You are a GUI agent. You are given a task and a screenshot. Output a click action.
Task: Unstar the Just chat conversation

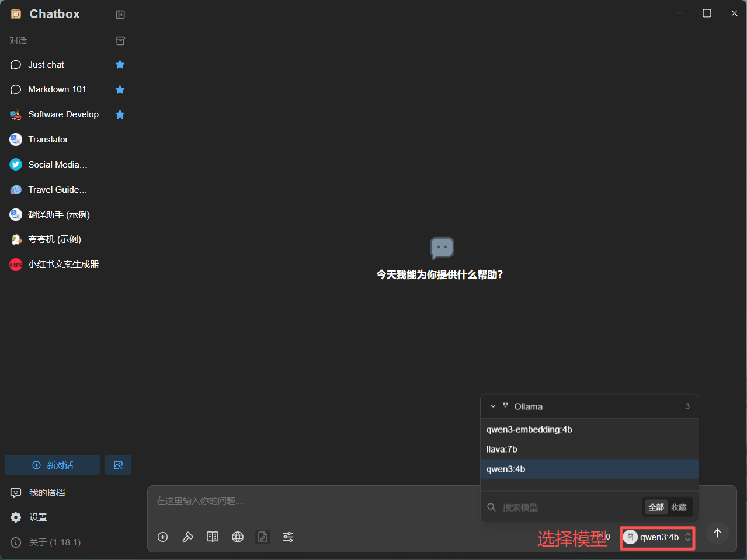(120, 65)
